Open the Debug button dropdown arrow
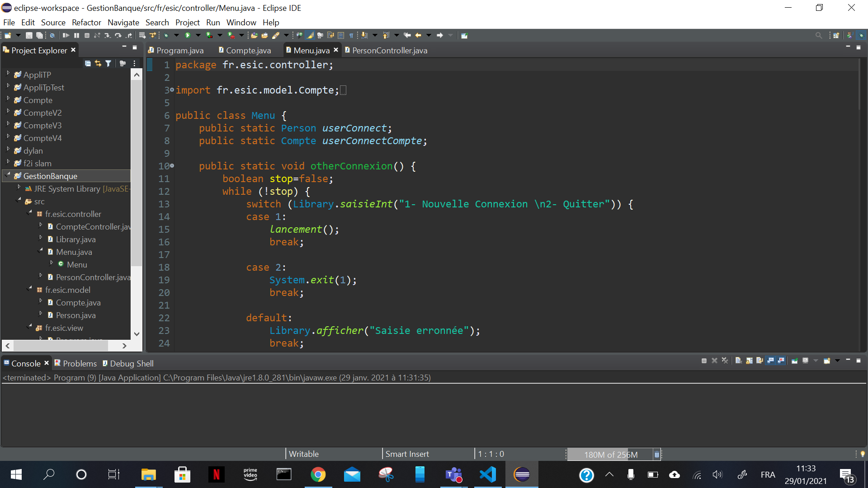 click(176, 35)
